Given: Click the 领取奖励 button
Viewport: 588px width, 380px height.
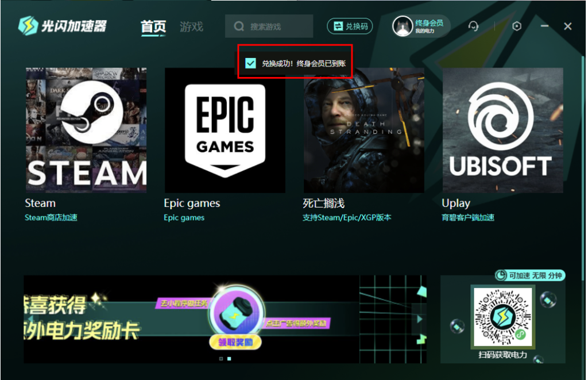Looking at the screenshot, I should click(x=235, y=342).
